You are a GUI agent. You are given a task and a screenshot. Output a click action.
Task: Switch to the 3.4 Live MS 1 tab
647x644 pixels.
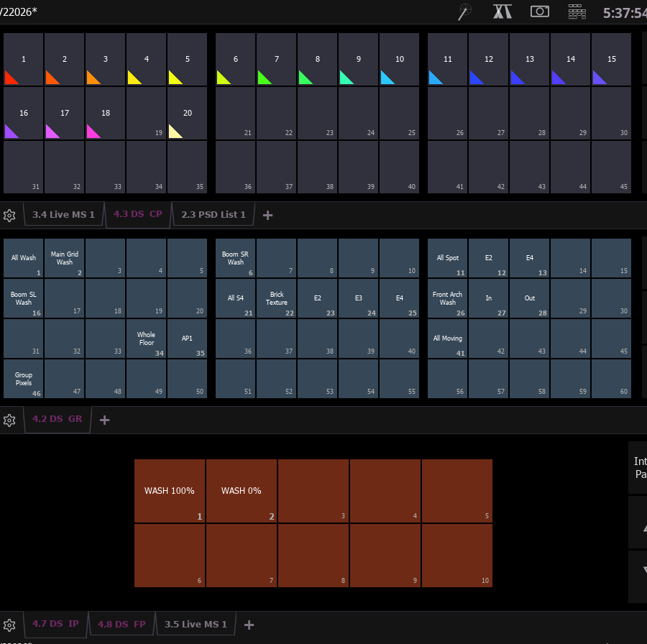coord(63,214)
